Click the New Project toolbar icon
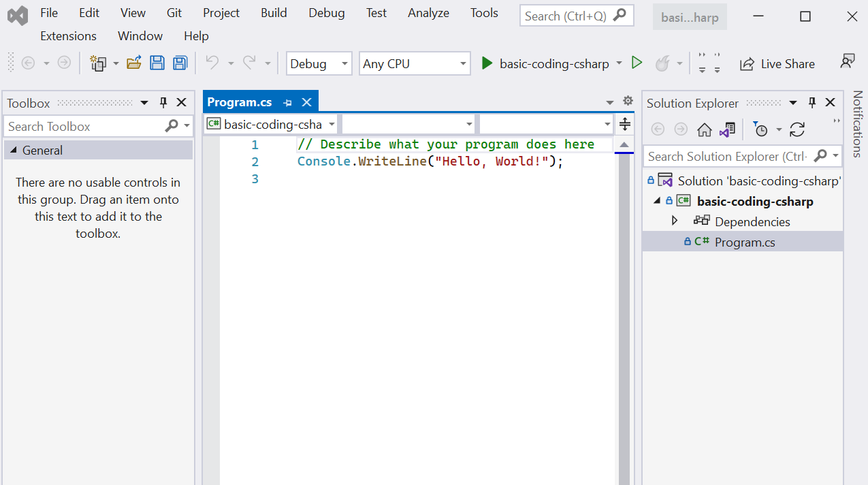Screen dimensions: 868x485 click(x=99, y=63)
